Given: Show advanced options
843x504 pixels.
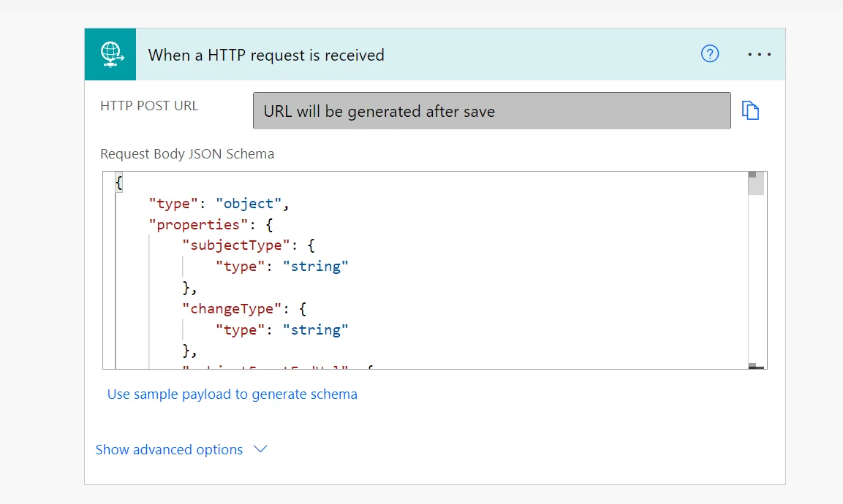Looking at the screenshot, I should point(169,450).
